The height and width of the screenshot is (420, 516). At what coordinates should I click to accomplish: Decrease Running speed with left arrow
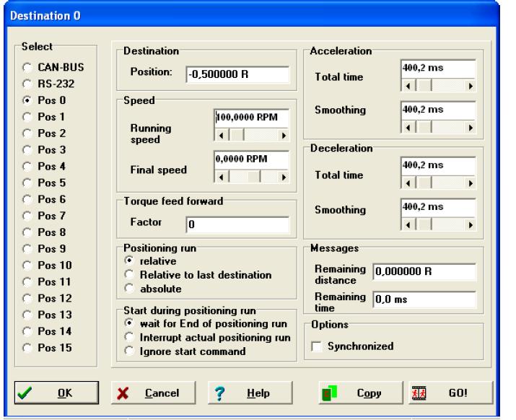click(221, 136)
